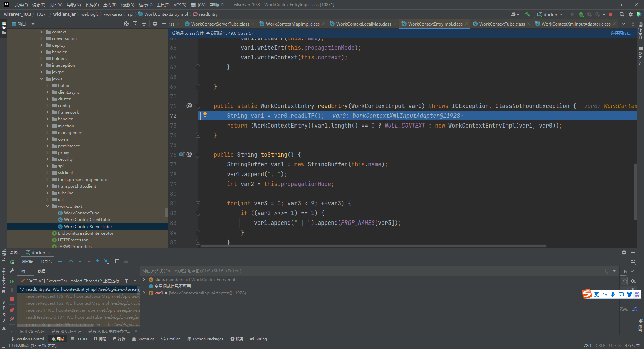This screenshot has width=644, height=349.
Task: Switch to WorkContextServerTube.class tab
Action: coord(220,24)
